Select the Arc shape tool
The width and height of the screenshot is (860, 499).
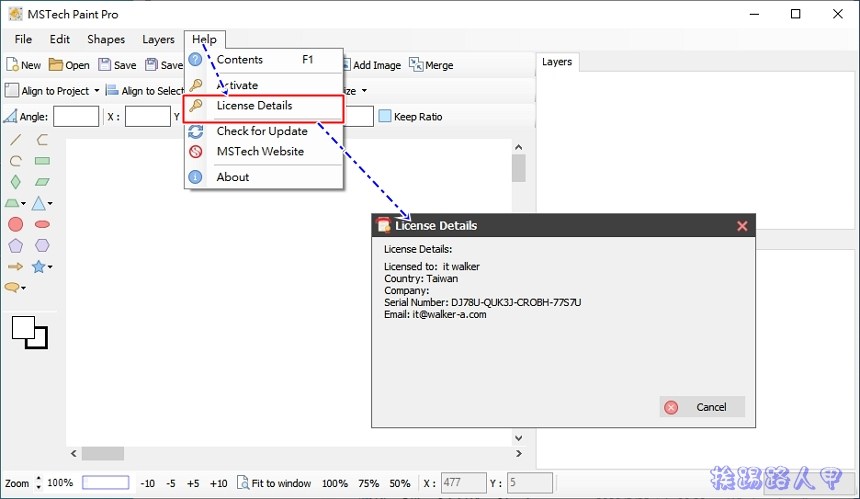point(15,161)
